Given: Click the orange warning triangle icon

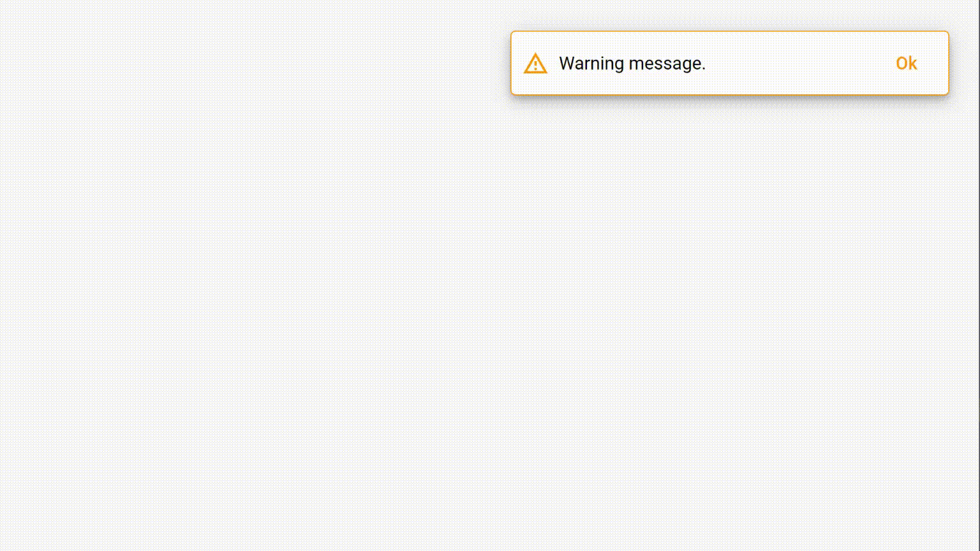Looking at the screenshot, I should (x=535, y=63).
